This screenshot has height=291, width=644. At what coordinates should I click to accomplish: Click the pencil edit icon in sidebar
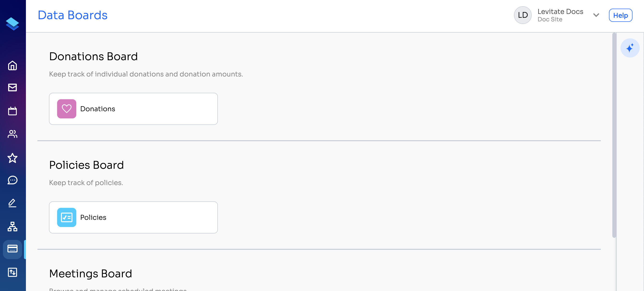pyautogui.click(x=12, y=203)
